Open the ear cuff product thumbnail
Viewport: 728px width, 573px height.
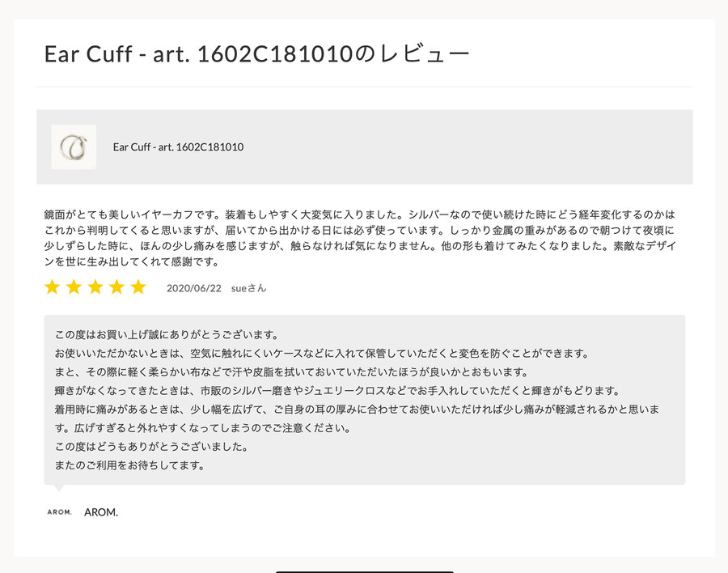coord(74,146)
